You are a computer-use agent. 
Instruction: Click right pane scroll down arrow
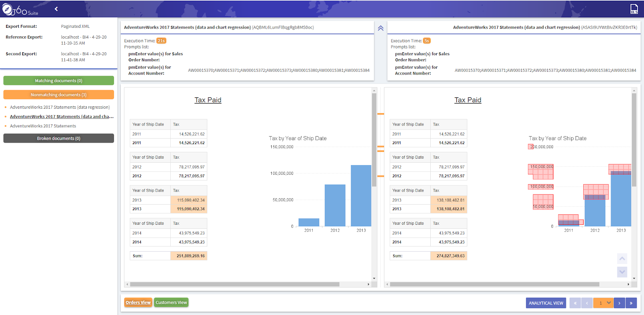coord(634,278)
